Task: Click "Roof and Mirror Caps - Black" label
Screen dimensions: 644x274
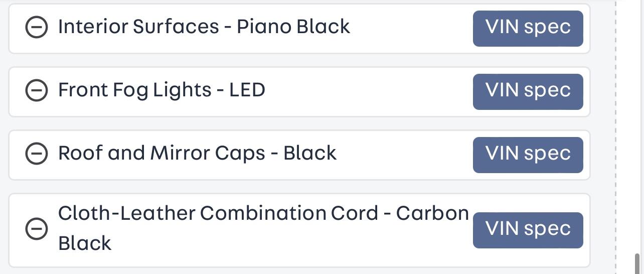Action: pyautogui.click(x=197, y=153)
